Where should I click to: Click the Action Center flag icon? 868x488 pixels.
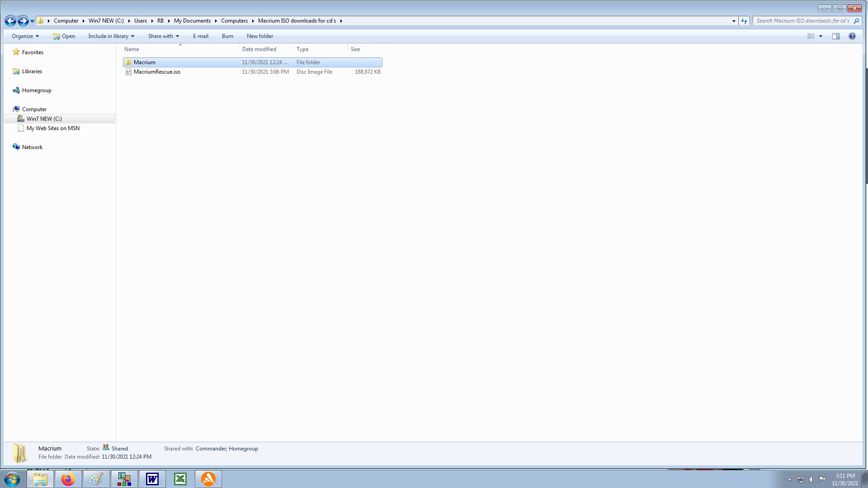[822, 479]
